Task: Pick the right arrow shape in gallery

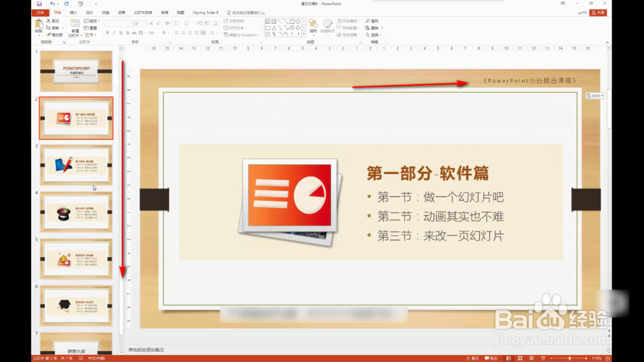Action: click(292, 28)
